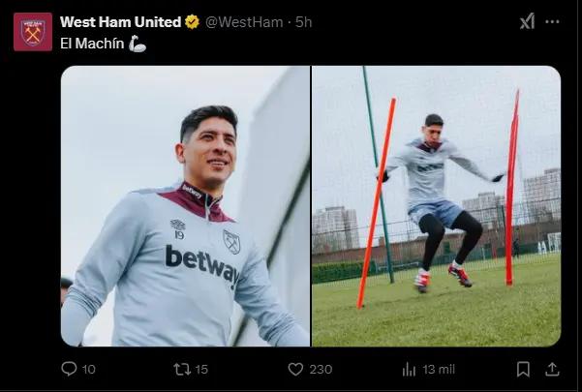Toggle the repost arrows icon

point(180,369)
